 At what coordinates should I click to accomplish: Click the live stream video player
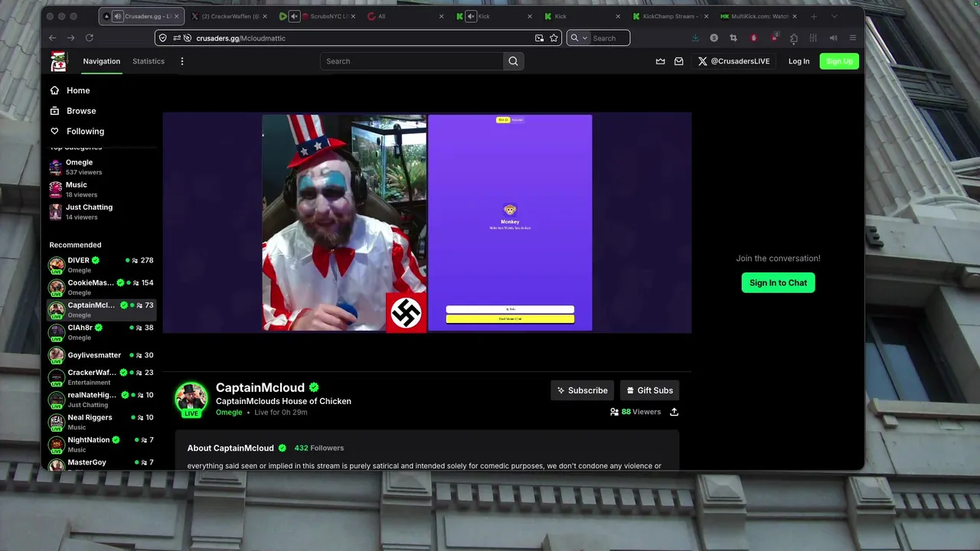(427, 223)
